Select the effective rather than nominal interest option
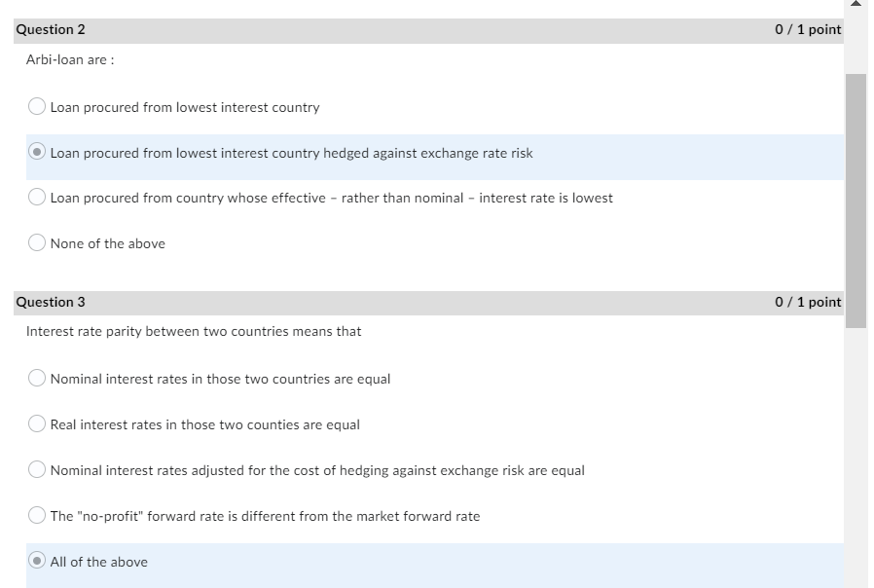The image size is (874, 588). [x=36, y=198]
